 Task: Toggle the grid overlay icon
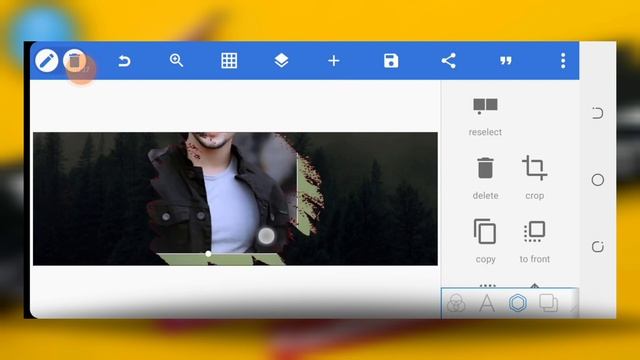(229, 60)
